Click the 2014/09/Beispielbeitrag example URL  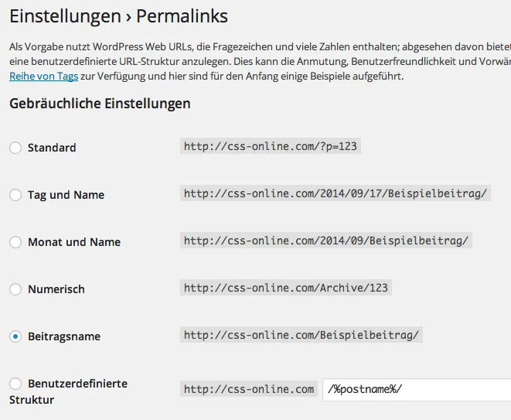coord(326,241)
